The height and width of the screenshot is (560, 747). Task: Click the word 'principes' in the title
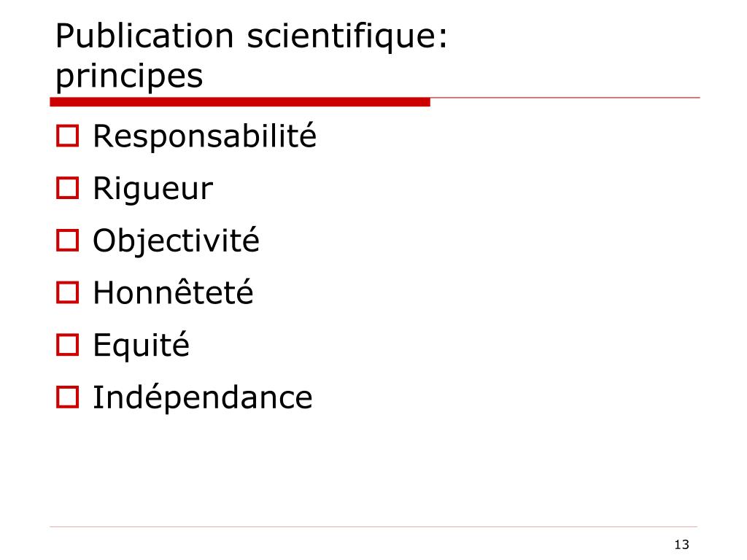[129, 77]
